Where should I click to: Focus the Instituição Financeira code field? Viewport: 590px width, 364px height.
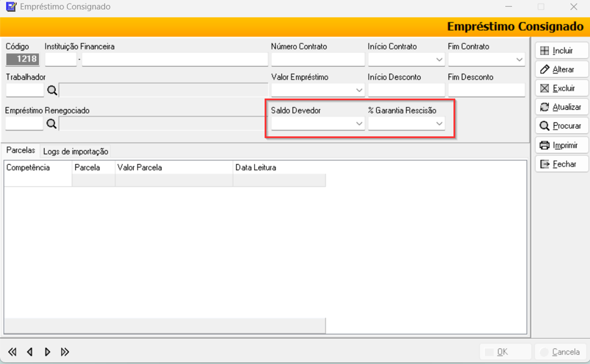[60, 59]
